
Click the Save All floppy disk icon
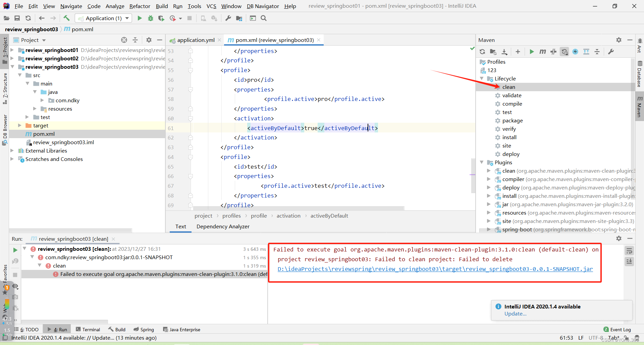click(17, 18)
